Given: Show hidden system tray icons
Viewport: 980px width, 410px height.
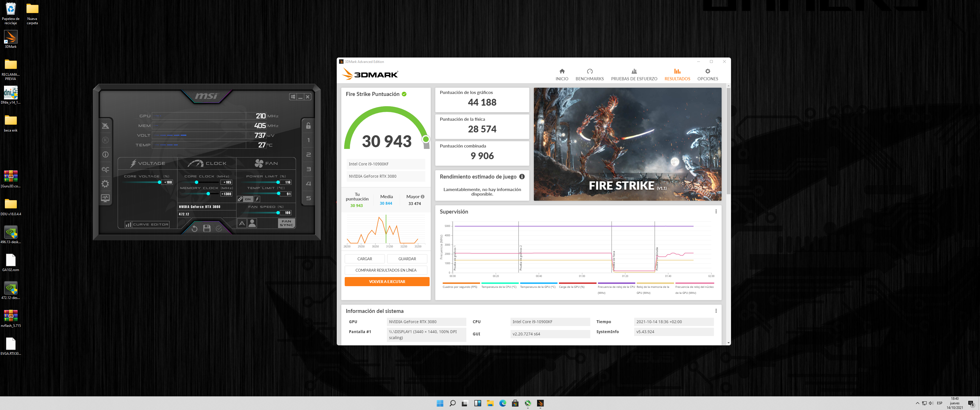Looking at the screenshot, I should pos(917,403).
